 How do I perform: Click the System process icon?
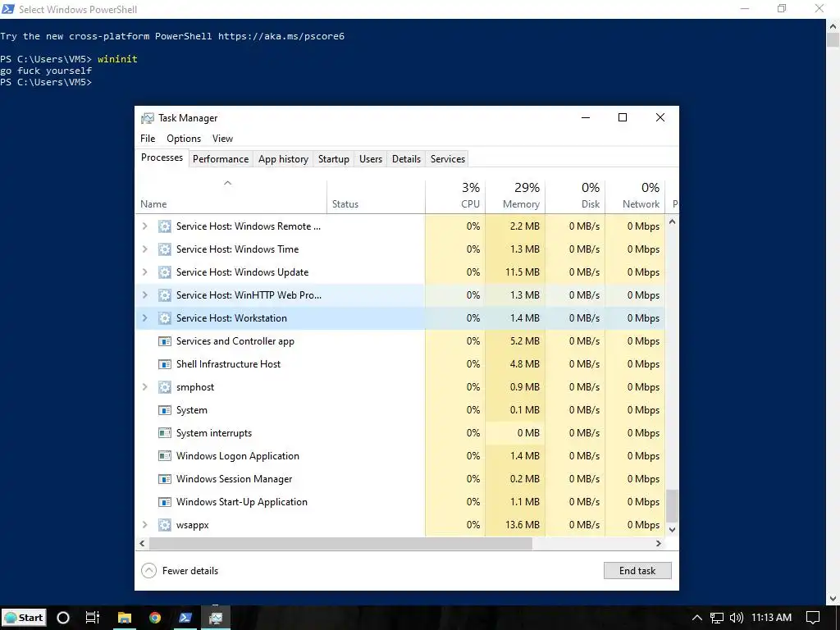click(164, 410)
